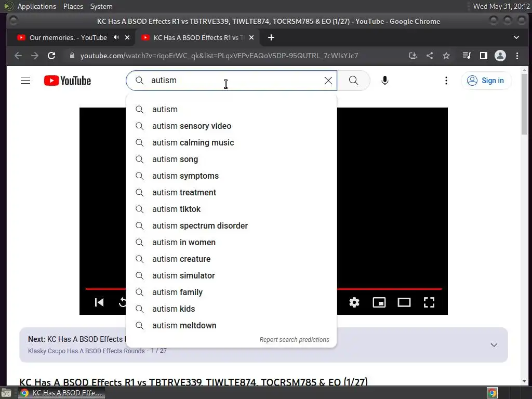Screen dimensions: 532x399
Task: Skip to previous video in player
Action: [x=99, y=302]
